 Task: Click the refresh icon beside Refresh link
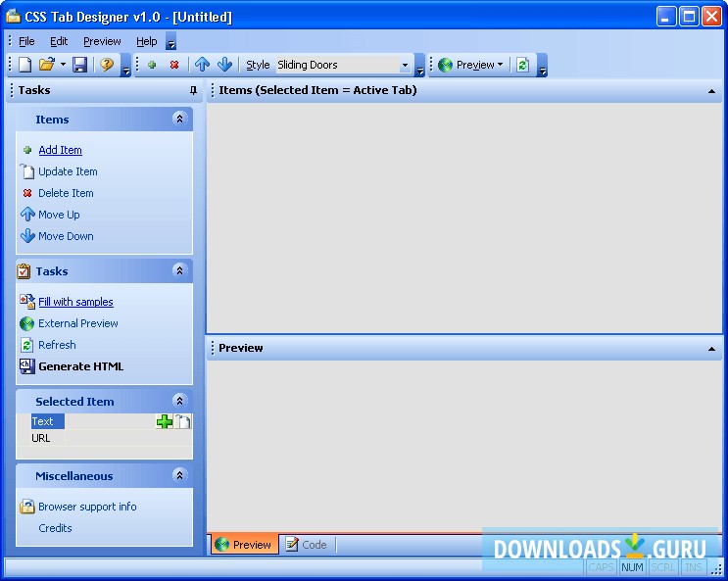pos(26,345)
